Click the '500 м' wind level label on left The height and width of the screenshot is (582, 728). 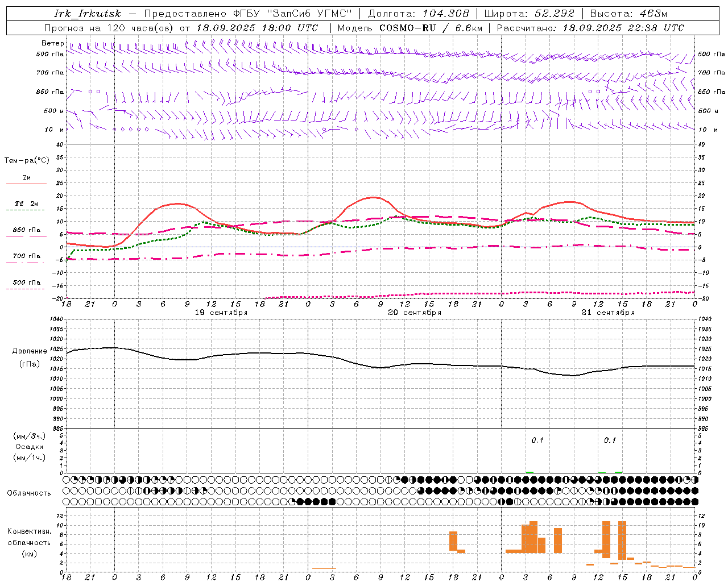pos(53,111)
